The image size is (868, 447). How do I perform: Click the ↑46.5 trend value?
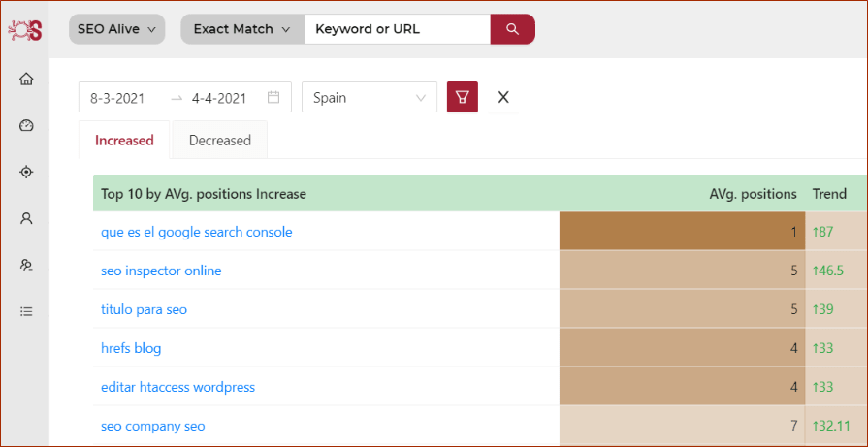pyautogui.click(x=827, y=271)
